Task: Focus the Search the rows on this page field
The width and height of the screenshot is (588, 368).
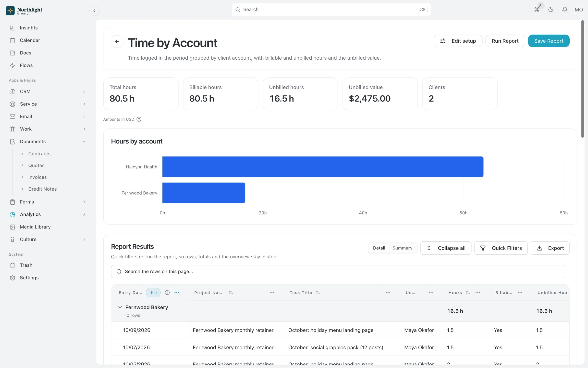Action: [x=338, y=271]
